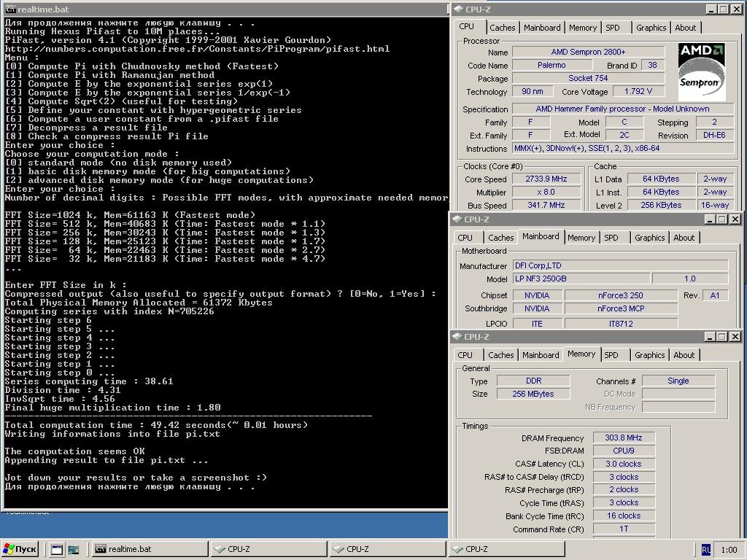Click the Multiplier value x 8.0

[546, 192]
